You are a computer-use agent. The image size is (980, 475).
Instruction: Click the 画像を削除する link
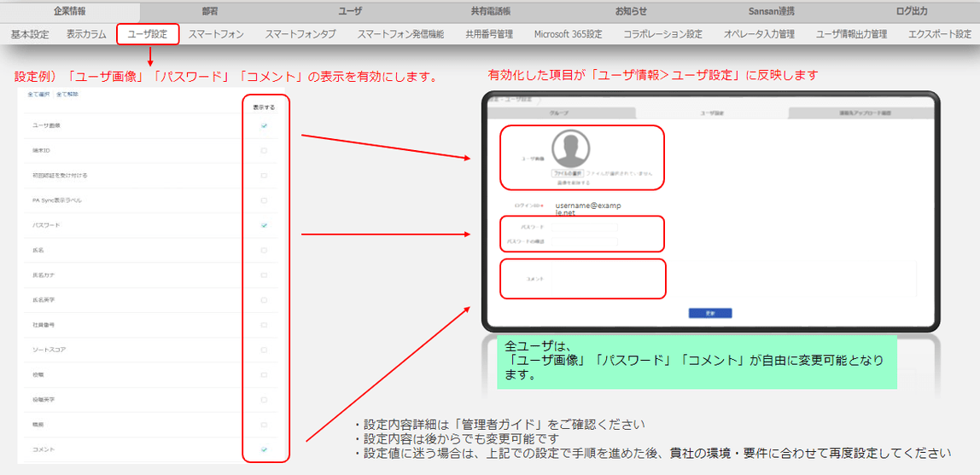click(x=573, y=182)
